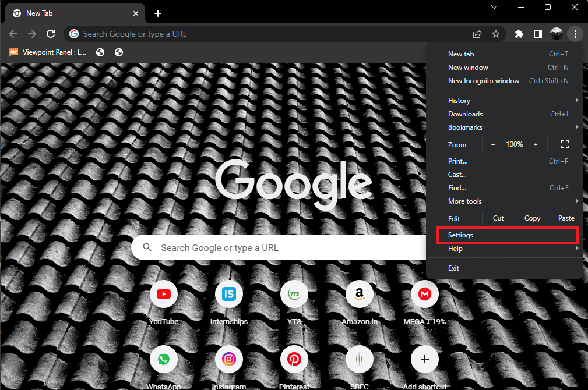The image size is (588, 390).
Task: Open the tab search chevron
Action: click(x=494, y=7)
